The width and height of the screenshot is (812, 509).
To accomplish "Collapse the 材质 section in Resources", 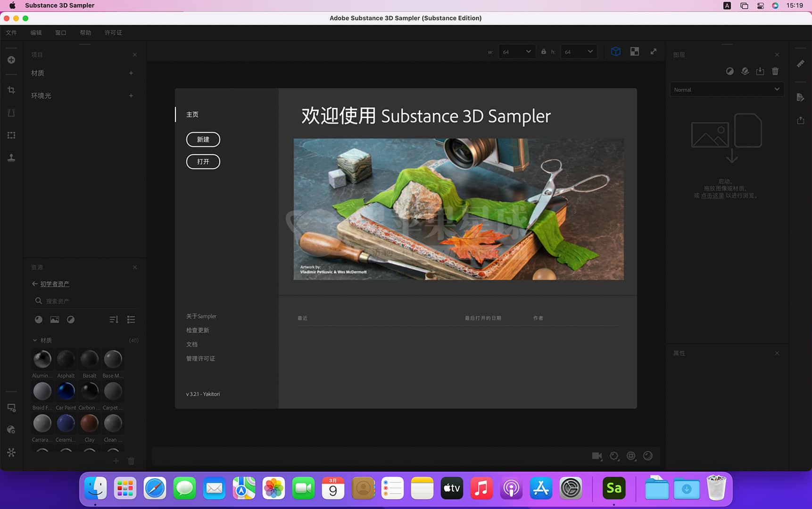I will (x=34, y=340).
